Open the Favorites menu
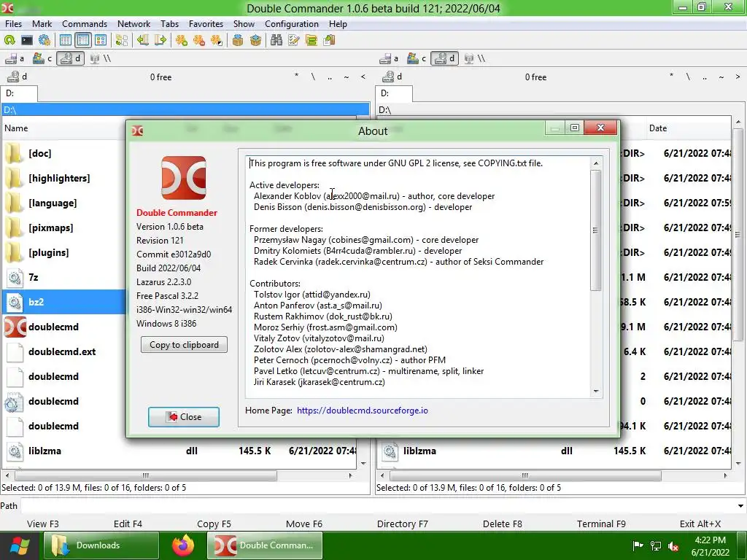Viewport: 747px width, 560px height. (206, 24)
